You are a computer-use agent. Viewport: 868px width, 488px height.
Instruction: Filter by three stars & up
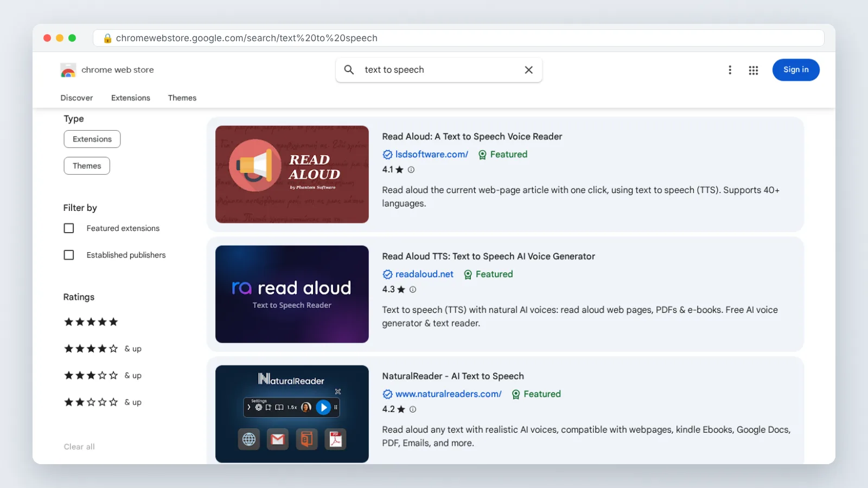point(103,375)
